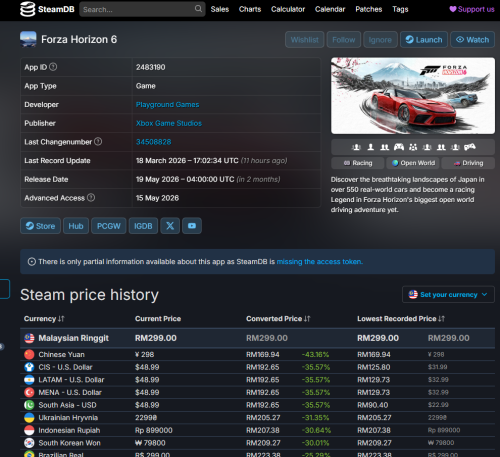Screen dimensions: 500x457
Task: Click the Release Date 19 May 2026 value
Action: (208, 179)
